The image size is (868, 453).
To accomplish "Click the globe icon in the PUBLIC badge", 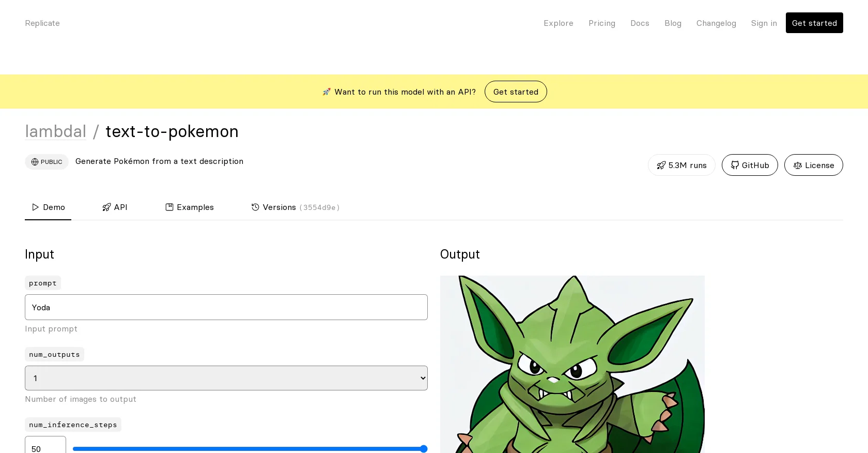I will point(35,162).
